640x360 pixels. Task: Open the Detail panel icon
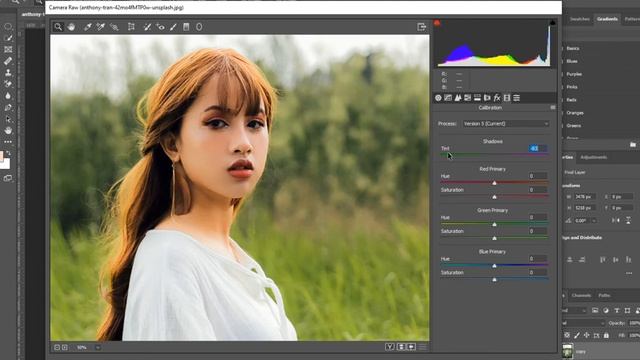(x=458, y=98)
